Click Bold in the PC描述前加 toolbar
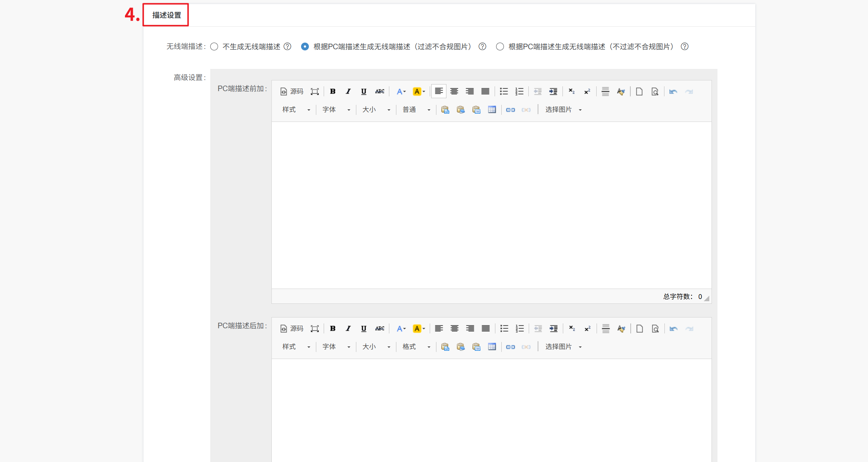 (333, 92)
